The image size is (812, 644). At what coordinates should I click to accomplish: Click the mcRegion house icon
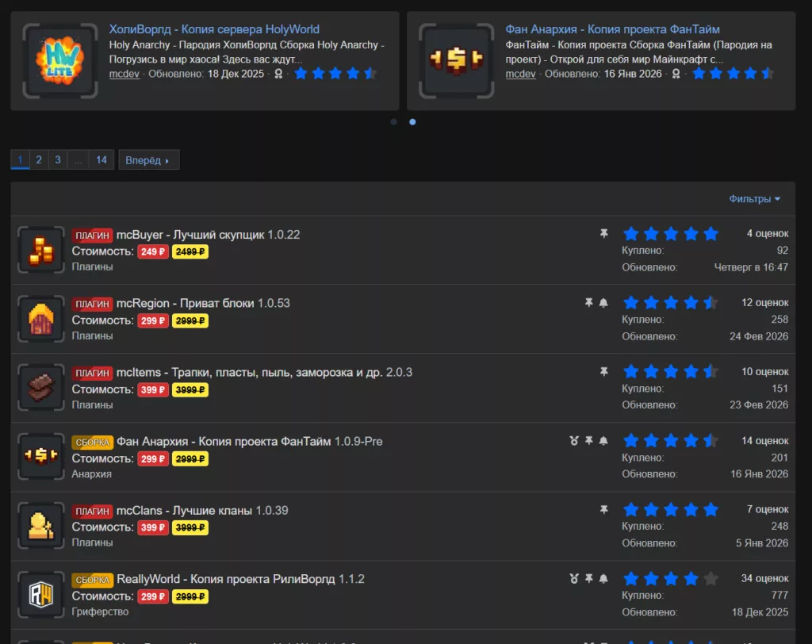[40, 319]
